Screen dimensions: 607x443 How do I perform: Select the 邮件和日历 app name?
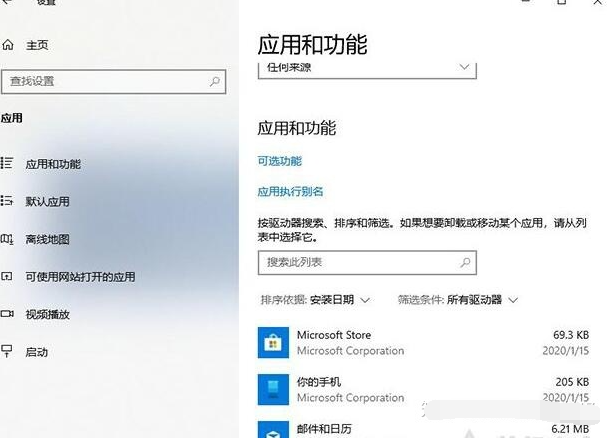[x=324, y=429]
